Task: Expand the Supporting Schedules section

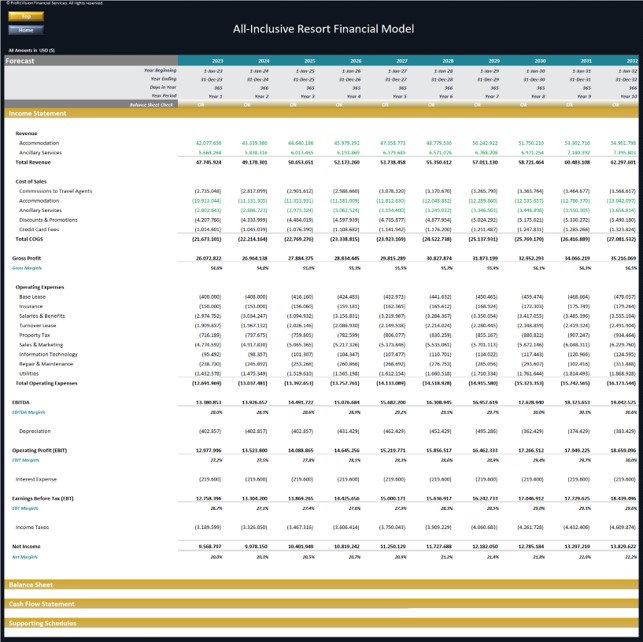Action: coord(322,623)
